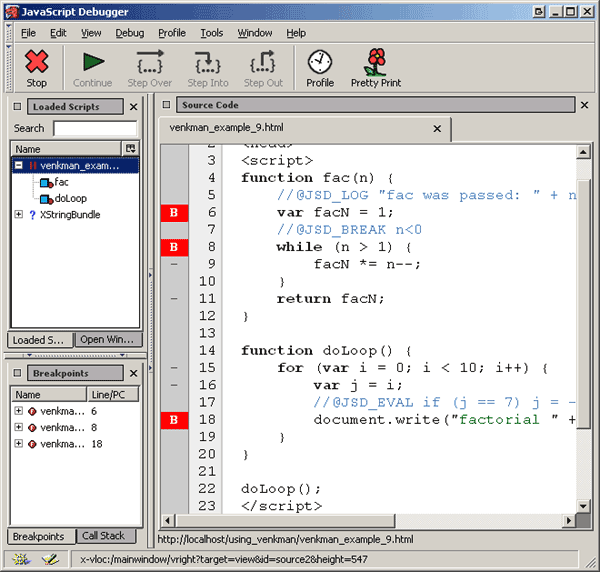Screen dimensions: 600x572
Task: Expand the line 6 breakpoint entry
Action: pos(18,411)
